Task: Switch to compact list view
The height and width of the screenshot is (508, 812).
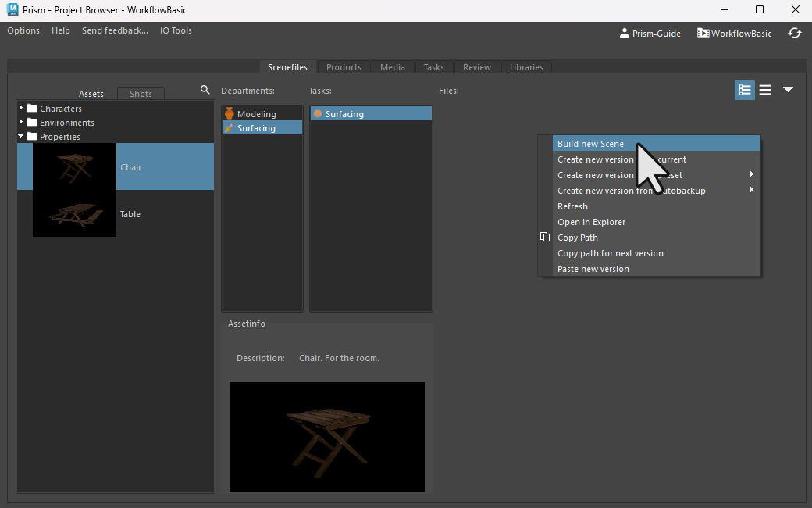Action: click(765, 90)
